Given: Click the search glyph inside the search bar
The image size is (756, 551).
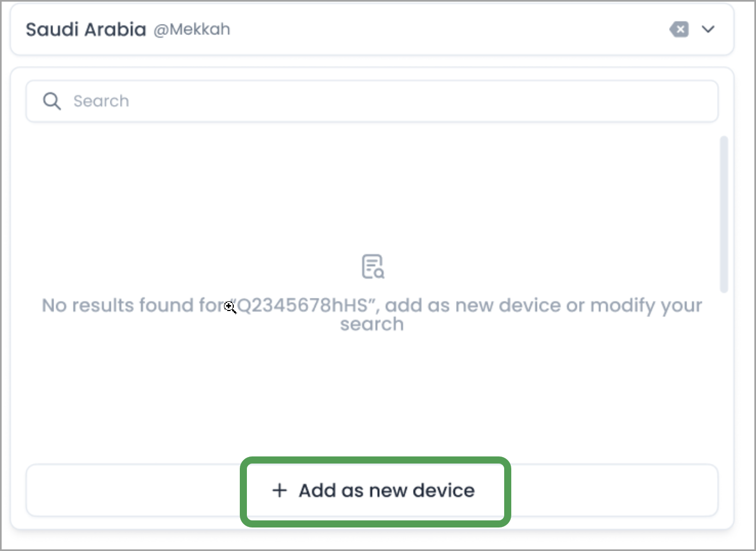Looking at the screenshot, I should (x=51, y=101).
